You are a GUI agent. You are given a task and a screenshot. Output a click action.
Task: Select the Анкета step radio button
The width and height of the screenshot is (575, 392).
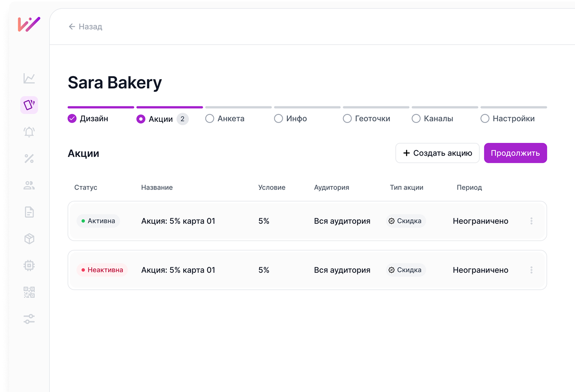[x=210, y=119]
